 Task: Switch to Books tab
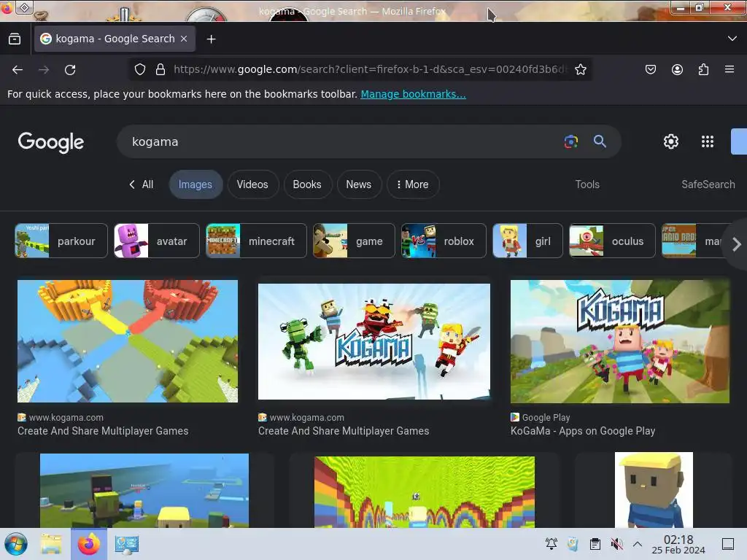[x=307, y=184]
